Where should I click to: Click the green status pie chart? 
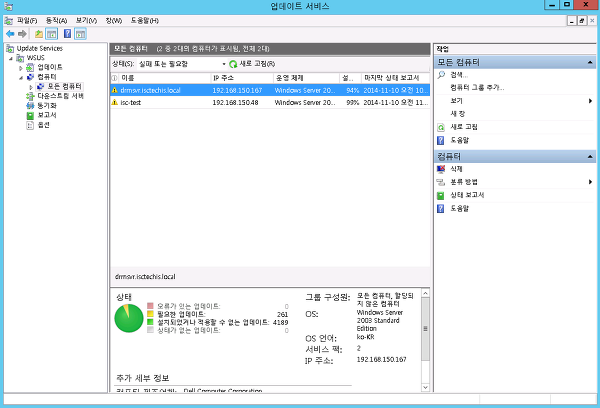coord(129,318)
